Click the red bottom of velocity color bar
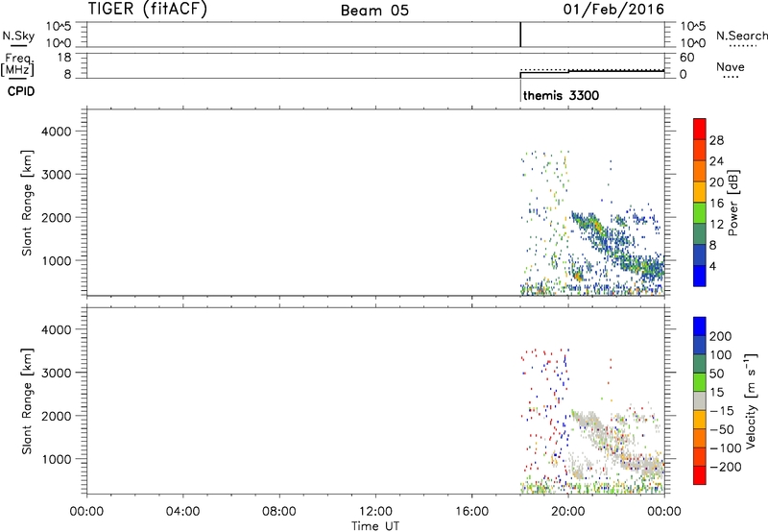 pyautogui.click(x=700, y=475)
